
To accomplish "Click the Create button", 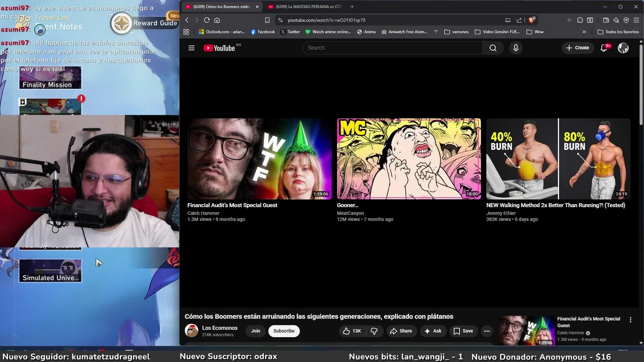I will tap(577, 48).
